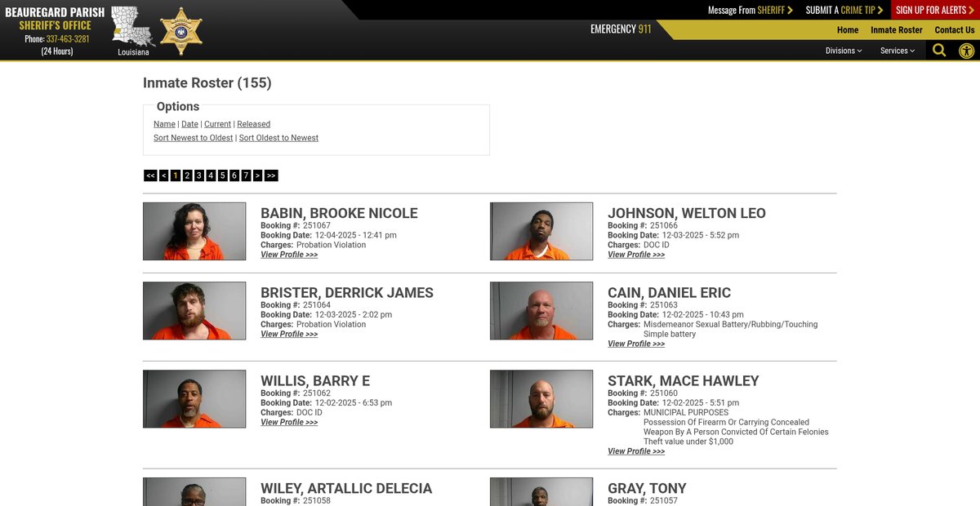Sort the roster by Date
The image size is (980, 506).
click(189, 124)
